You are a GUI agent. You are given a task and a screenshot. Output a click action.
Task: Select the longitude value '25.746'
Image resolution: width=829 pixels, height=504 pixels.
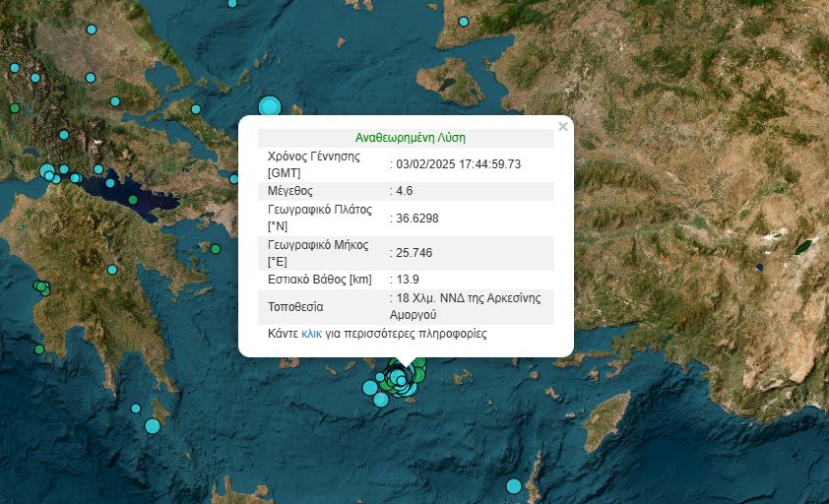(x=414, y=253)
